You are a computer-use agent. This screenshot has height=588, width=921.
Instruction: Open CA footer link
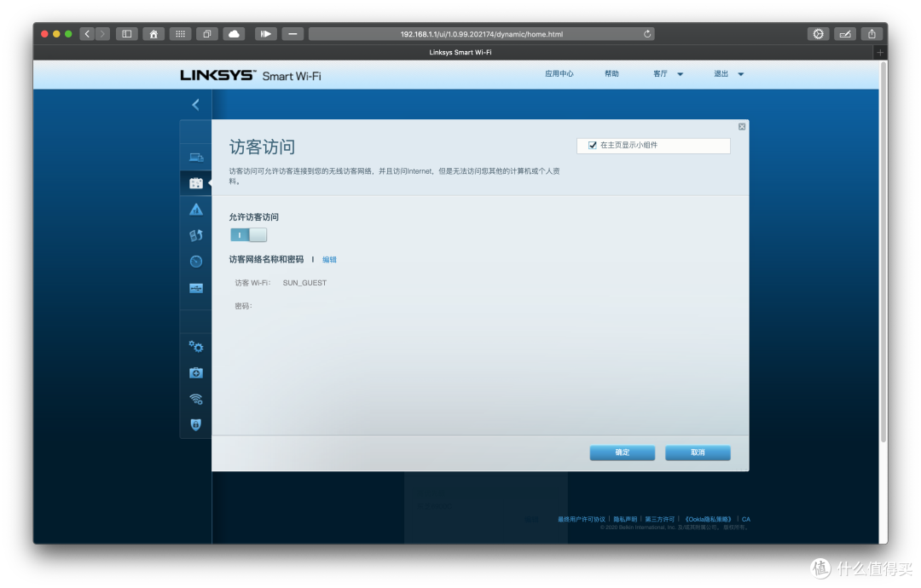pos(746,519)
